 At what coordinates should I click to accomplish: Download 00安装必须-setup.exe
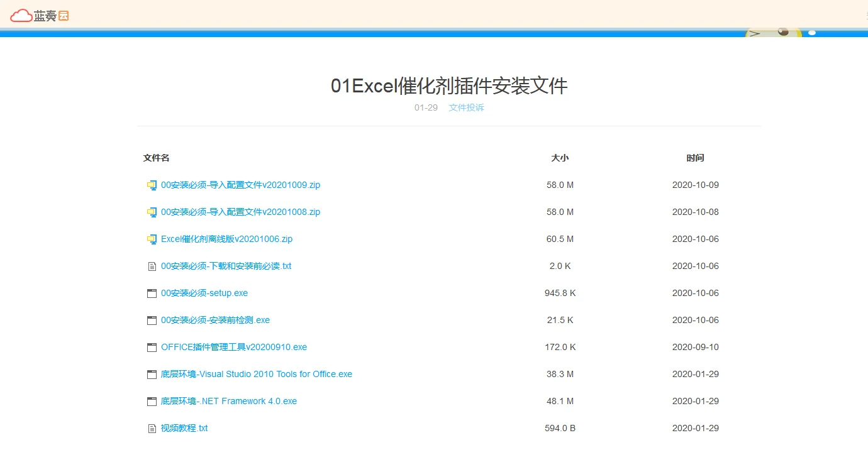pyautogui.click(x=204, y=293)
